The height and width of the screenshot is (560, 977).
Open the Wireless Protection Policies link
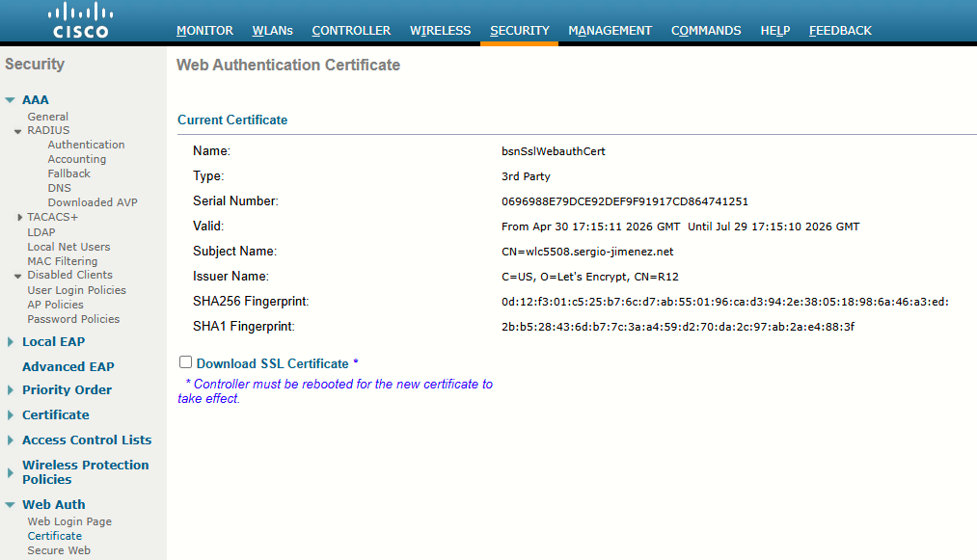86,472
